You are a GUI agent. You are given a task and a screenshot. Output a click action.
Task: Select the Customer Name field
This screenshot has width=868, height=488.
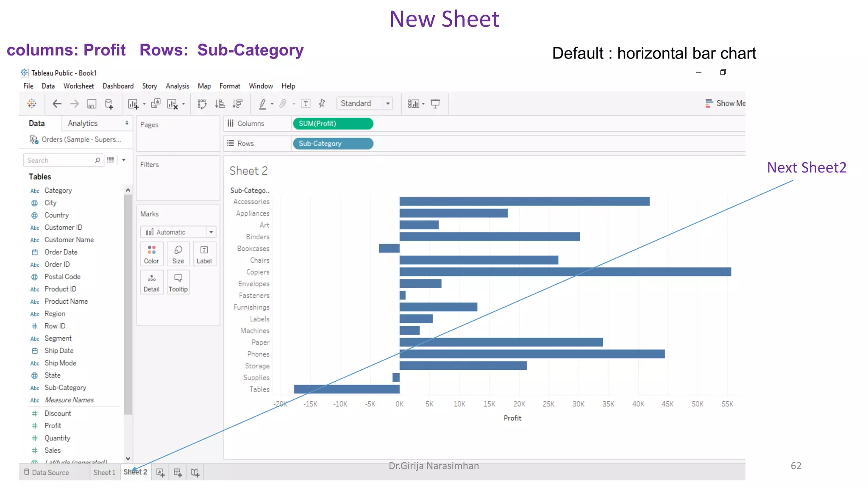[69, 240]
